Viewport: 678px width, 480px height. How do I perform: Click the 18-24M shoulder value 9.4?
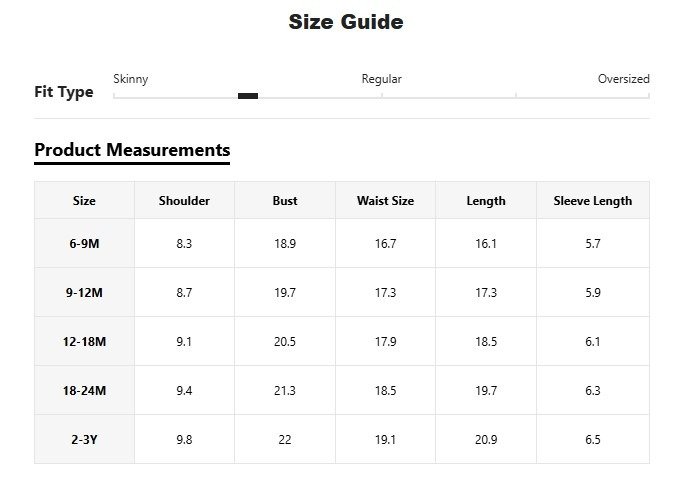[184, 390]
